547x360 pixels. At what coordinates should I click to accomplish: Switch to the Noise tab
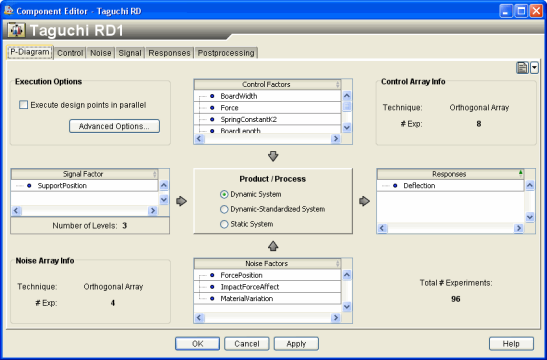pos(100,53)
